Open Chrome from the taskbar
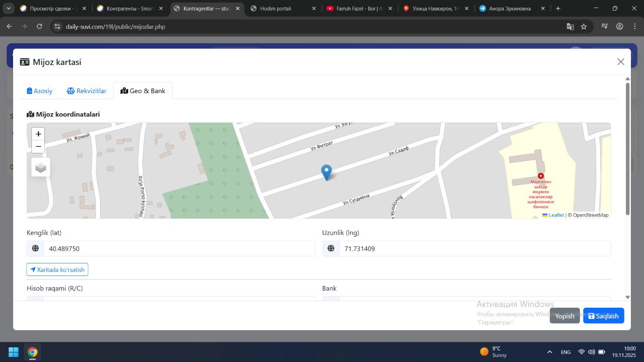This screenshot has height=362, width=644. point(33,351)
